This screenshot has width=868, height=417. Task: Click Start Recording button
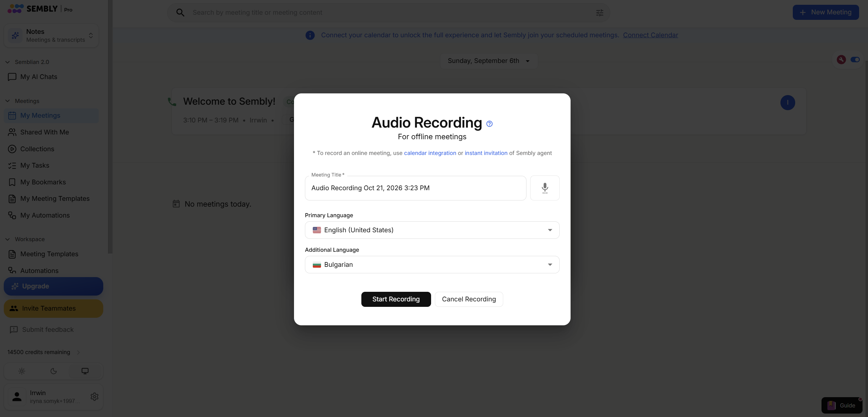pos(396,299)
